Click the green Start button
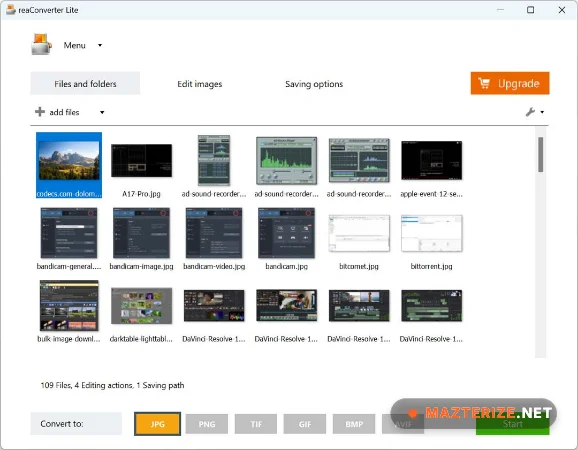The width and height of the screenshot is (578, 450). [x=512, y=425]
